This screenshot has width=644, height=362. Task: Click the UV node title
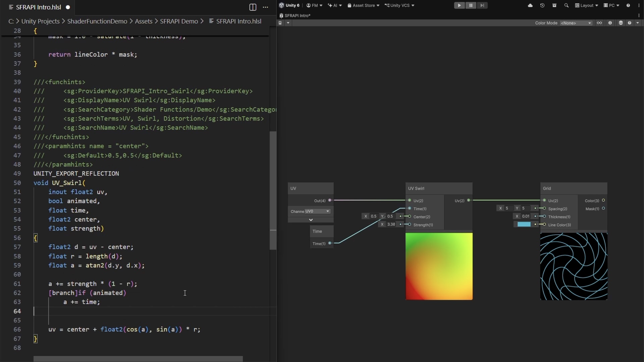point(293,188)
